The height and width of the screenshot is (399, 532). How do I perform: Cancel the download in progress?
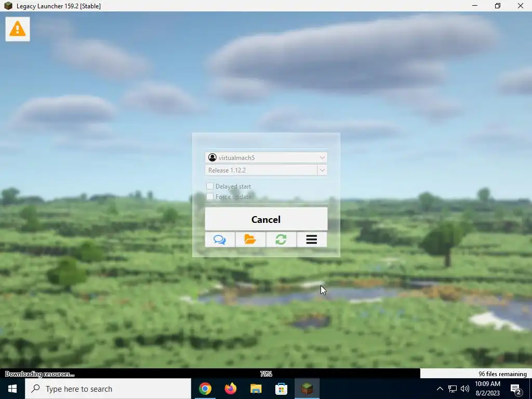[266, 219]
